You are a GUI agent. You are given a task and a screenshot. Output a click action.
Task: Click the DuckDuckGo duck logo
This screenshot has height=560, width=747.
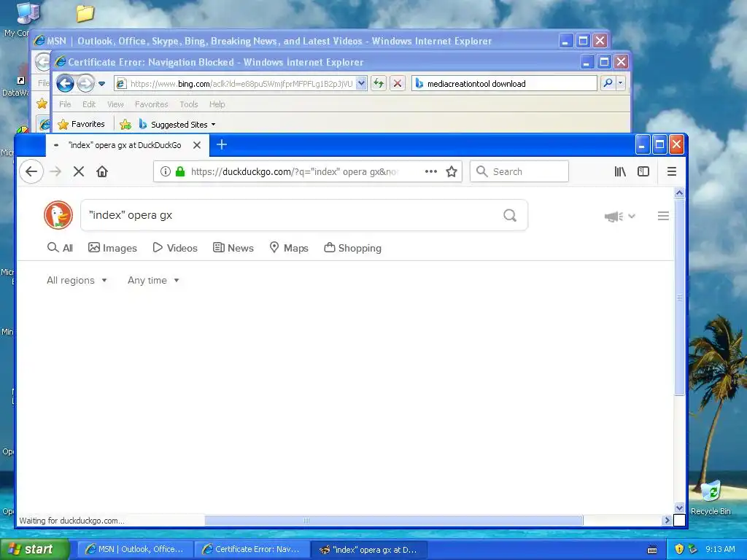pyautogui.click(x=58, y=215)
